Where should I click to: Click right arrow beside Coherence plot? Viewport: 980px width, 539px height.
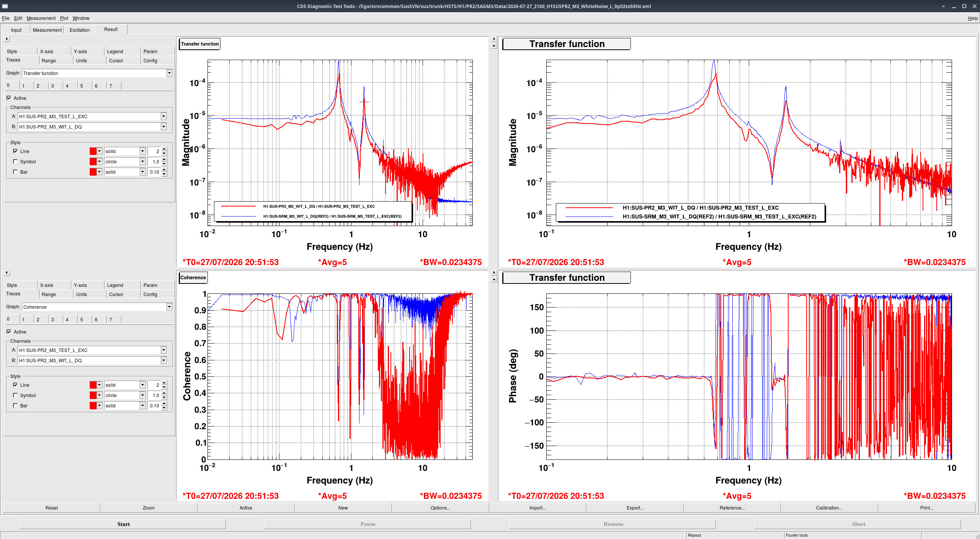(494, 273)
